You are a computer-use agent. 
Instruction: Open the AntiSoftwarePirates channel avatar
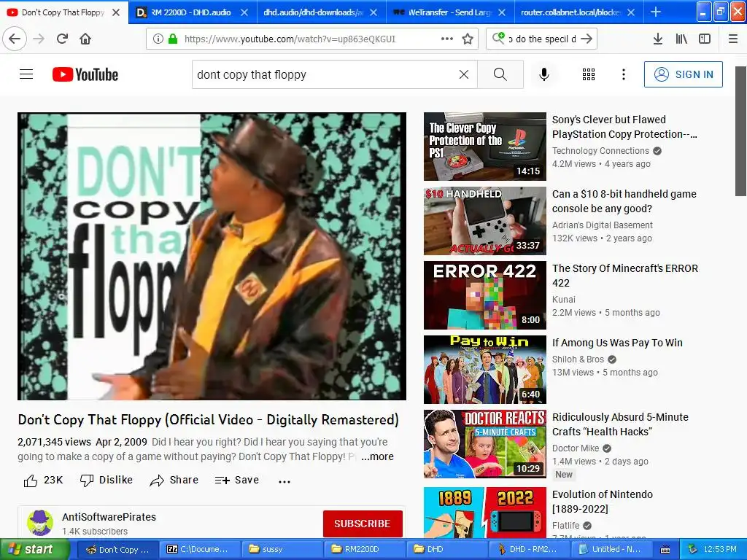tap(40, 523)
